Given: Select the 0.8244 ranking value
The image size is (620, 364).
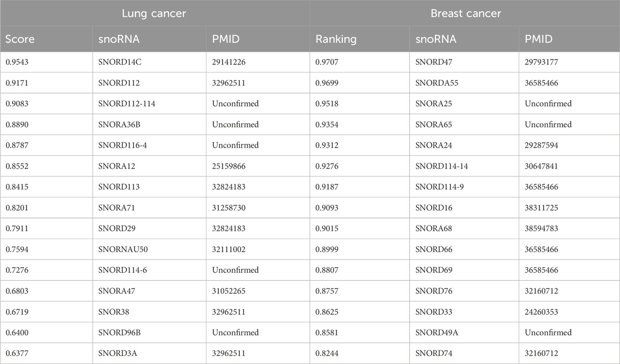Looking at the screenshot, I should click(328, 353).
